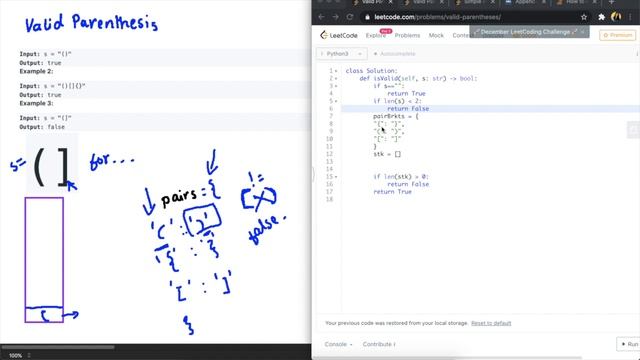The image size is (640, 360).
Task: Open a new browser tab
Action: [x=611, y=2]
